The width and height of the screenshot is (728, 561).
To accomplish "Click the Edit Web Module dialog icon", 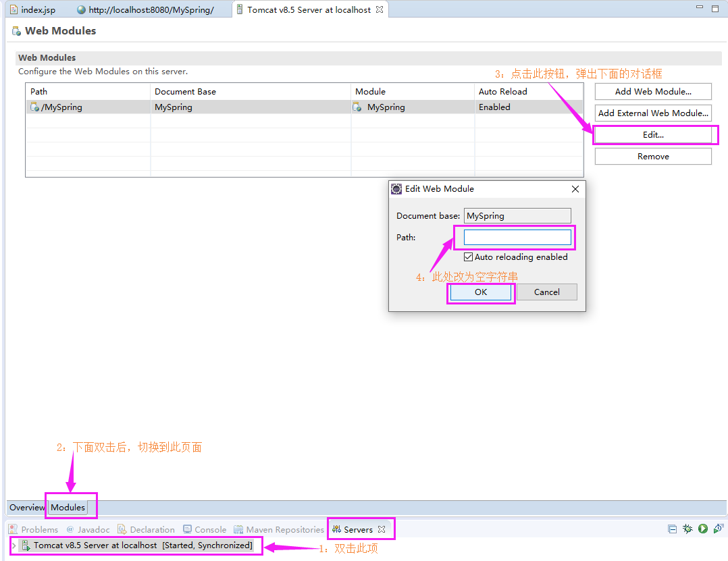I will [x=396, y=189].
